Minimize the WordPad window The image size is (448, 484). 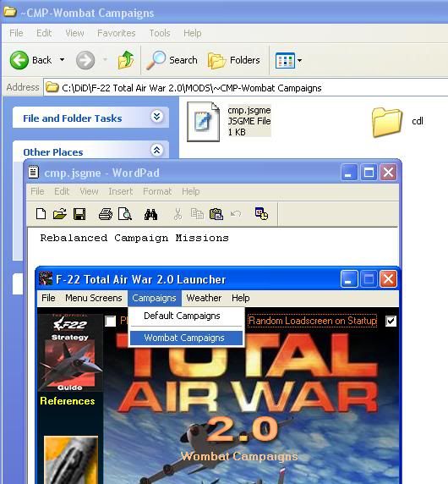349,173
